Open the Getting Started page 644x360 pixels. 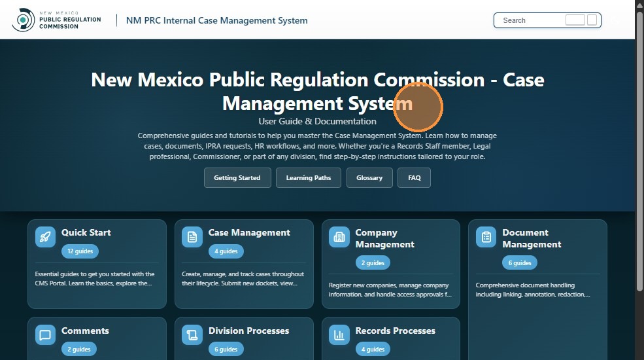[237, 177]
